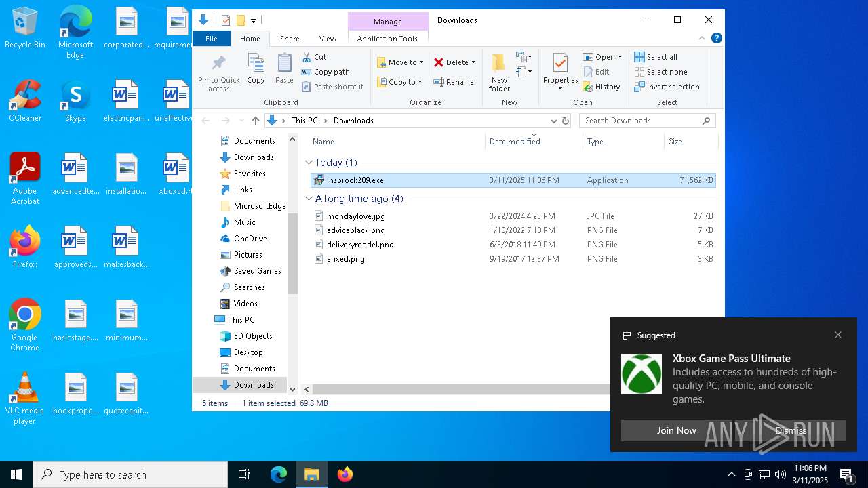
Task: Open Adobe Acrobat desktop shortcut
Action: pos(25,179)
